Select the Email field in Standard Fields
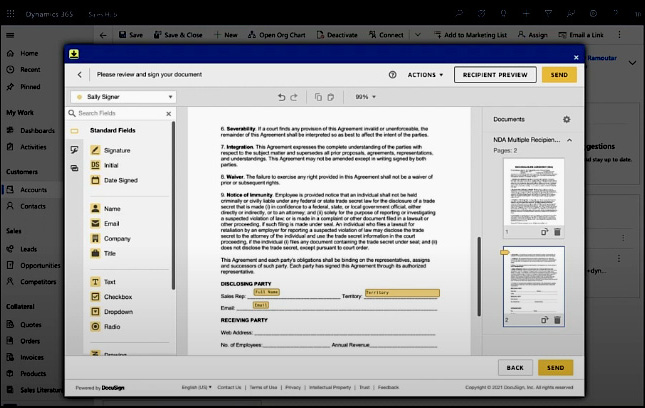Viewport: 645px width, 408px height. (105, 223)
